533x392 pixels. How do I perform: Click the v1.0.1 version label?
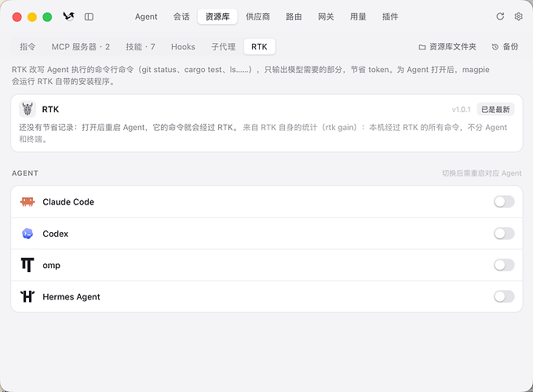pyautogui.click(x=462, y=109)
